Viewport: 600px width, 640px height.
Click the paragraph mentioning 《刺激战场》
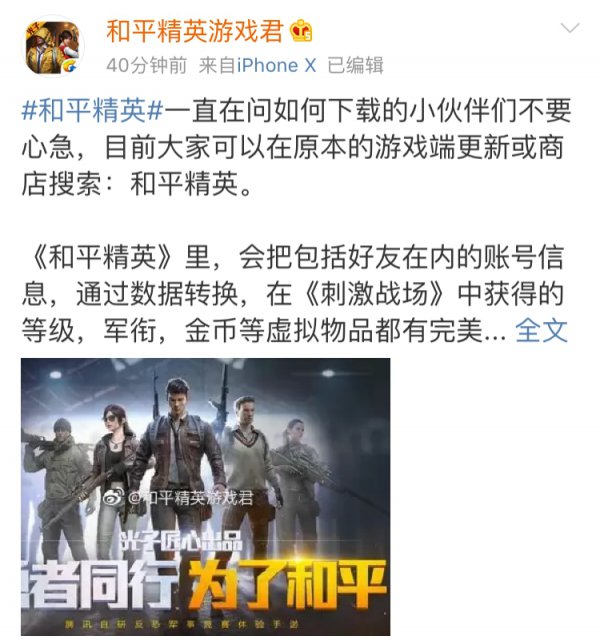294,294
